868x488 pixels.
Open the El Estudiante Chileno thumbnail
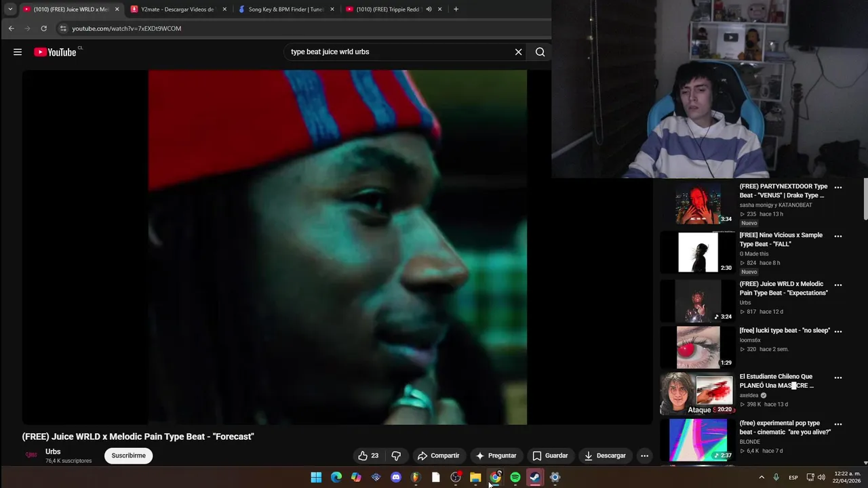(698, 393)
